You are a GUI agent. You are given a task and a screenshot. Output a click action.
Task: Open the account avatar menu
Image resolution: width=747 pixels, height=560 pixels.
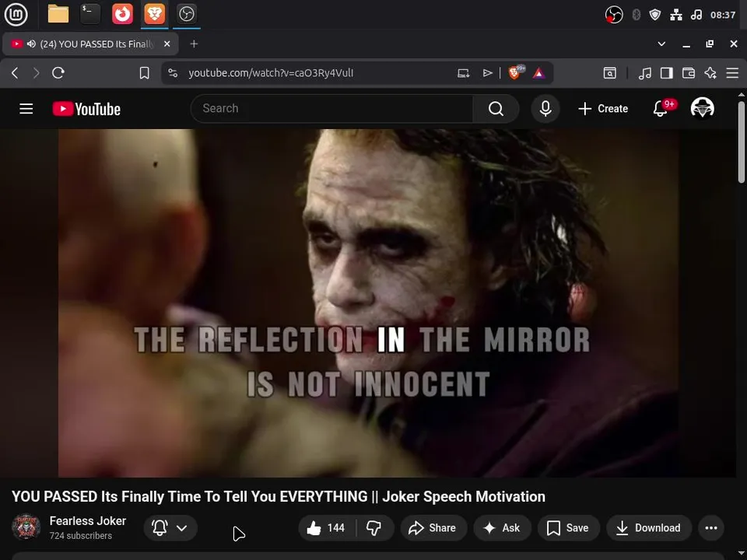pyautogui.click(x=702, y=108)
